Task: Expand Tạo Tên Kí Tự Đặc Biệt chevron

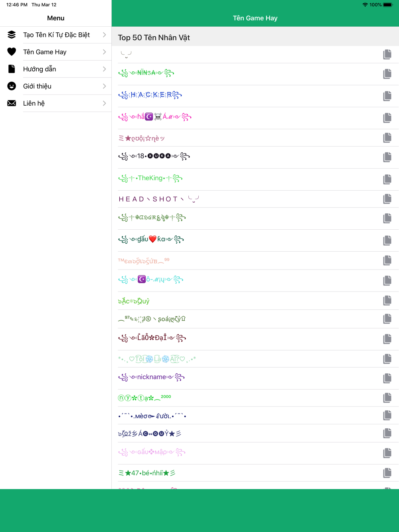Action: 104,35
